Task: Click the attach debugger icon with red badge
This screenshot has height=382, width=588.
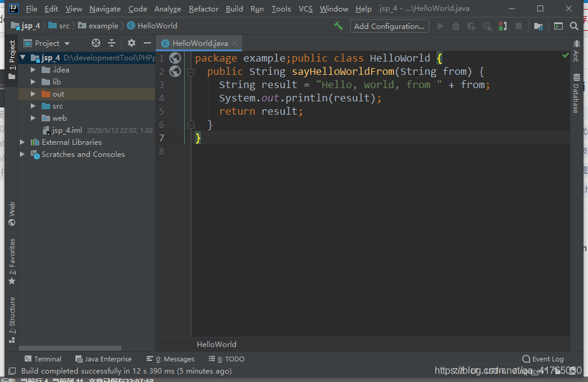Action: 503,26
